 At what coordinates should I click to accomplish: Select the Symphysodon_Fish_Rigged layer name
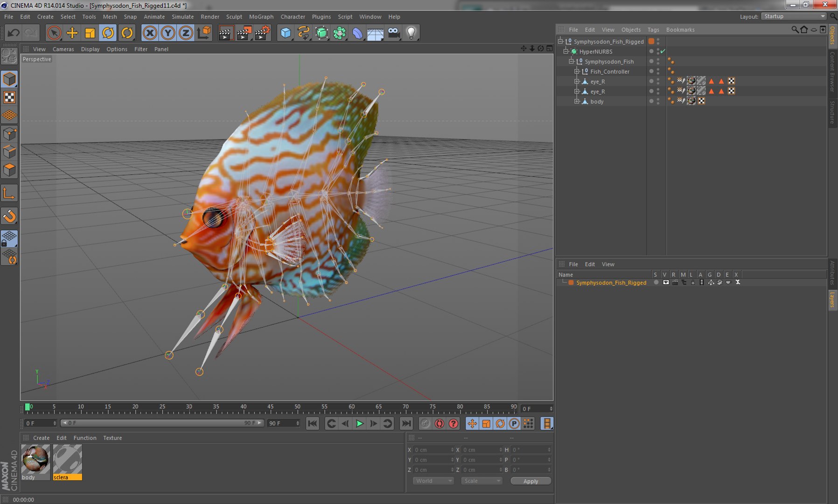pyautogui.click(x=611, y=283)
